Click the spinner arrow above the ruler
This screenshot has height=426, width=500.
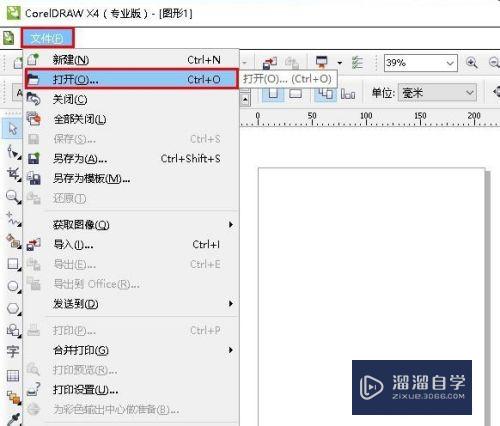(x=245, y=99)
